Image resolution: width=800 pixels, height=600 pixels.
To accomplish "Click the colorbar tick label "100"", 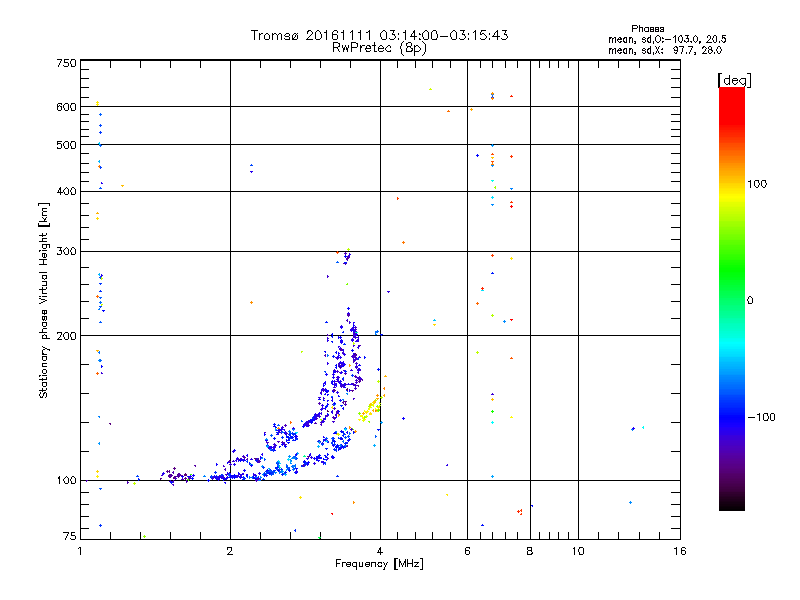I will [x=757, y=184].
